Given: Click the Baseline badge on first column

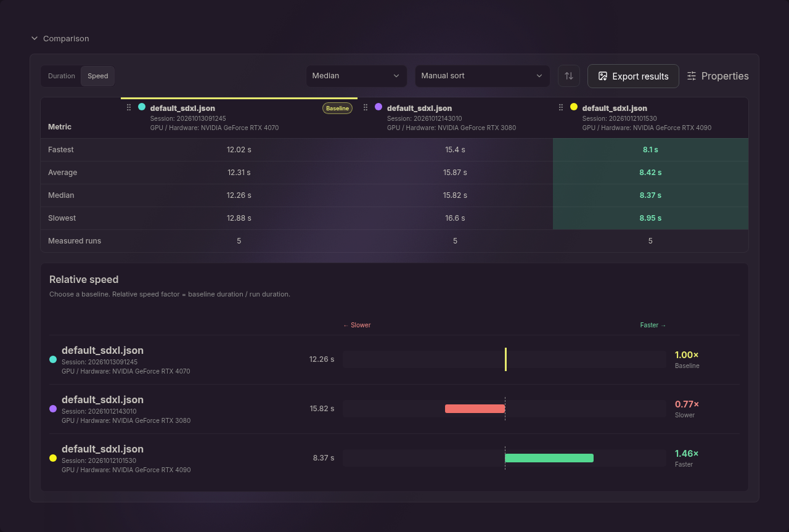Looking at the screenshot, I should tap(337, 108).
